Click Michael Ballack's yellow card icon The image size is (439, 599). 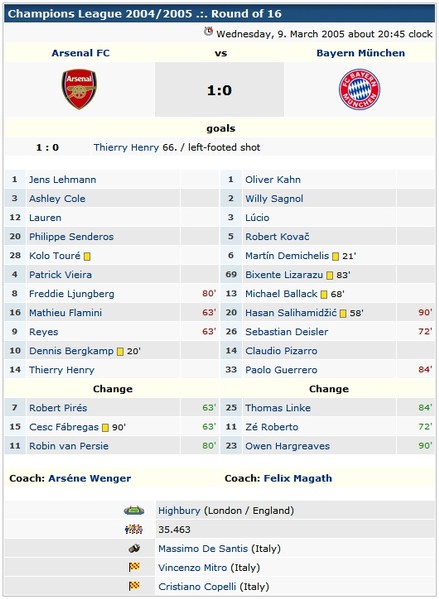point(324,295)
